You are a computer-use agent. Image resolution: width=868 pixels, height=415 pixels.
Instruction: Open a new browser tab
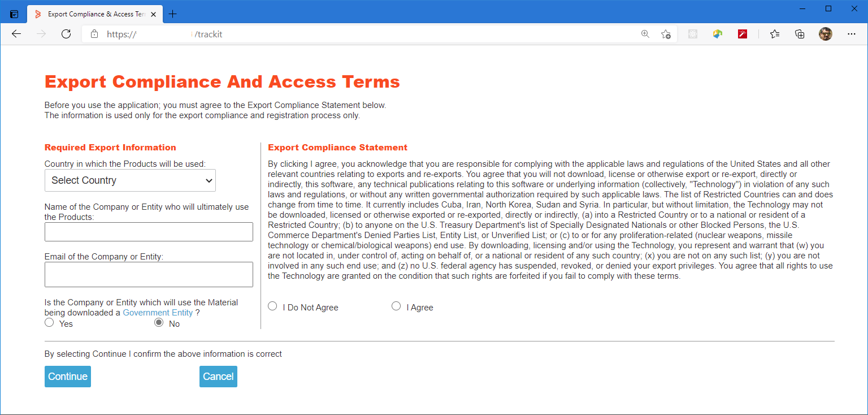click(x=173, y=14)
